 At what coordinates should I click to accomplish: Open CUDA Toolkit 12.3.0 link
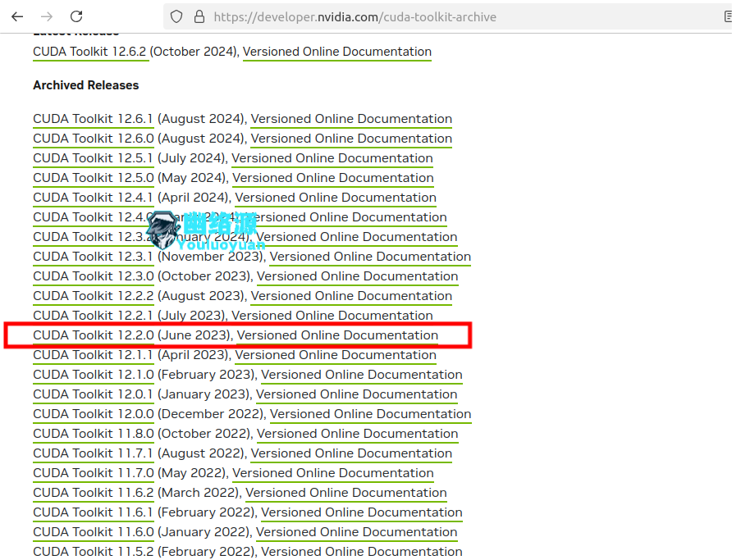94,276
